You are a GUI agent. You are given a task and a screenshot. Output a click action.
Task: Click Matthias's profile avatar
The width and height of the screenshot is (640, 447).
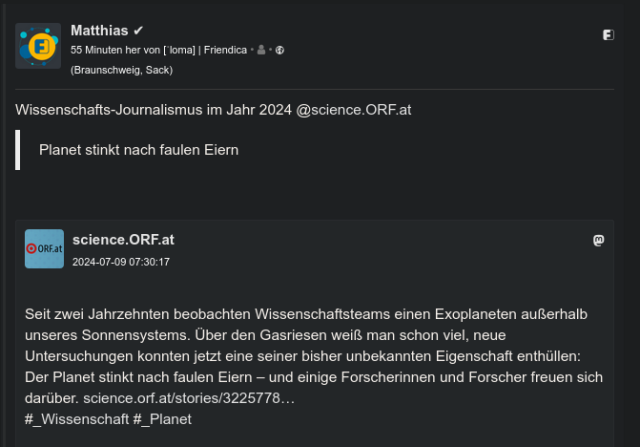[x=38, y=45]
